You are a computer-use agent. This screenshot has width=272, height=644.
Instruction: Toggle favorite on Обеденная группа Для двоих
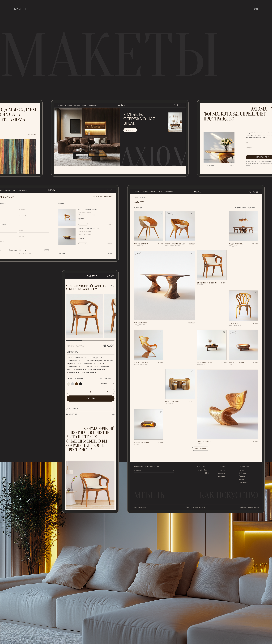(256, 214)
